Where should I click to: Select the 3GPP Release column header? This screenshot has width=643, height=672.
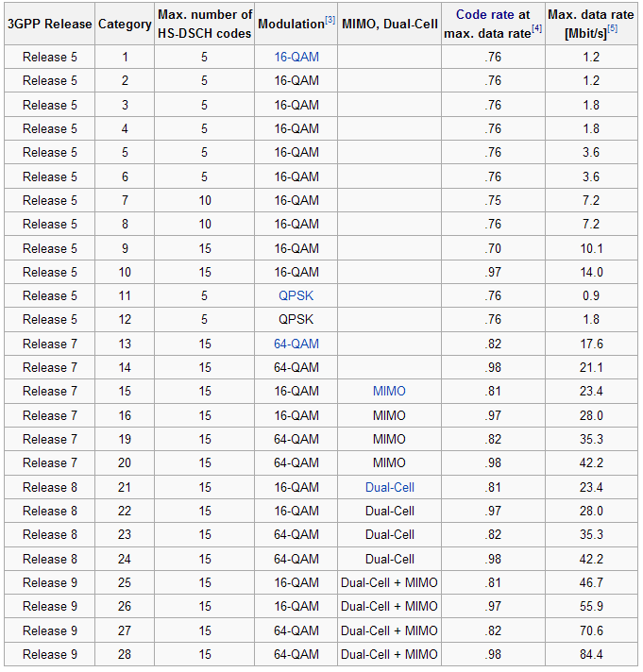click(x=48, y=24)
